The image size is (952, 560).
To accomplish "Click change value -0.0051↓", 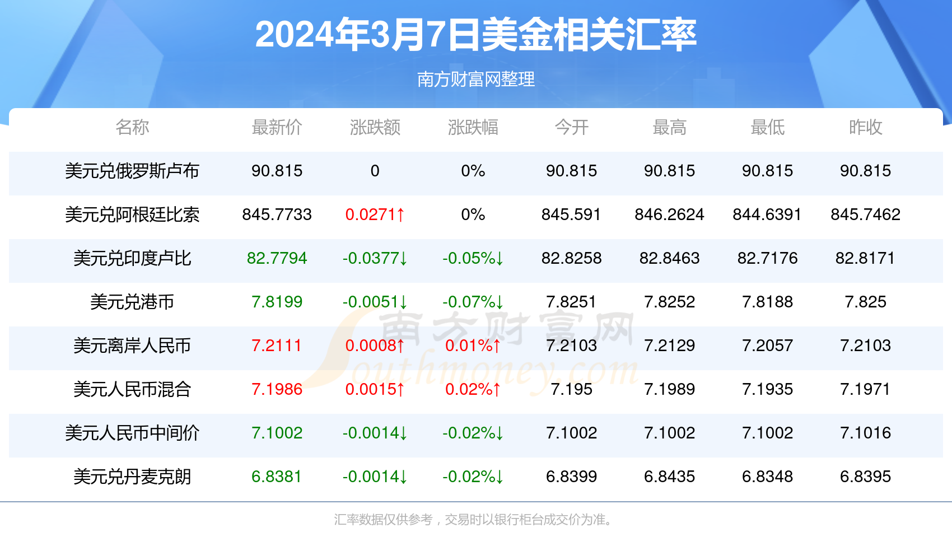I will coord(375,302).
